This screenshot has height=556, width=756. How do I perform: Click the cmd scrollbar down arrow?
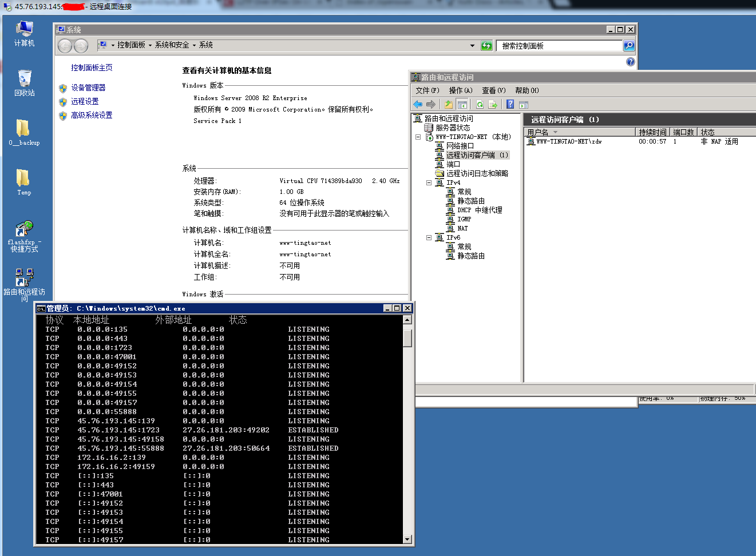pyautogui.click(x=407, y=539)
